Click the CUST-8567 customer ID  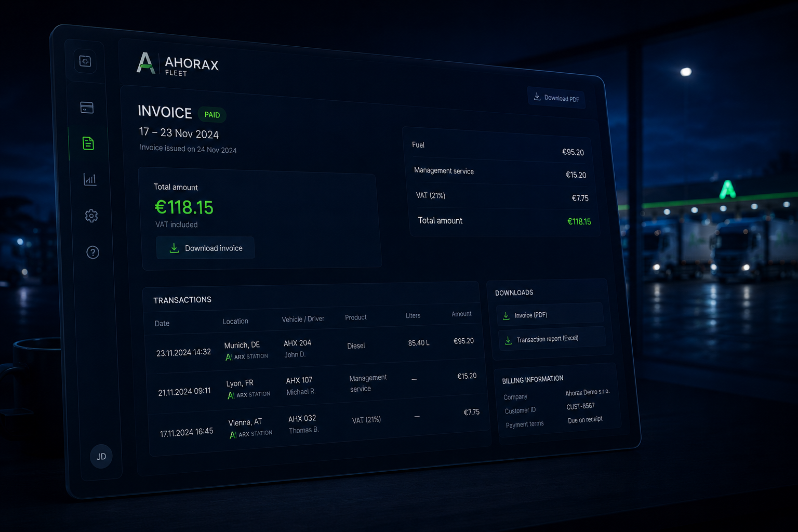click(581, 406)
